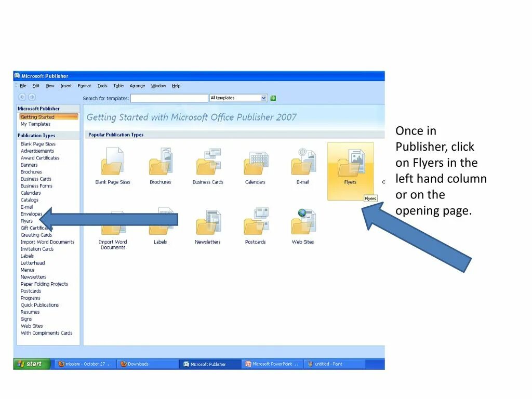Viewport: 532px width, 399px height.
Task: Open the Newsletters publication type icon
Action: [208, 222]
